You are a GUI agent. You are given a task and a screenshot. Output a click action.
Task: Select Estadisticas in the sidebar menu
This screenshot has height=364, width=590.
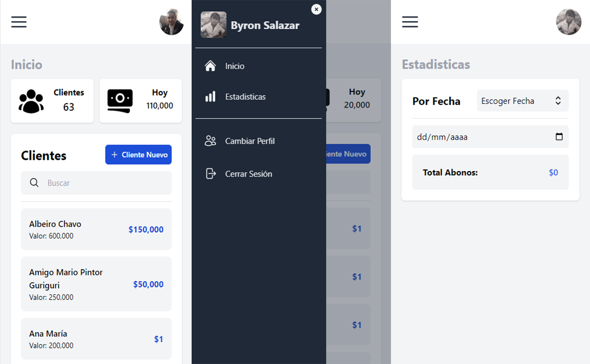click(x=245, y=97)
